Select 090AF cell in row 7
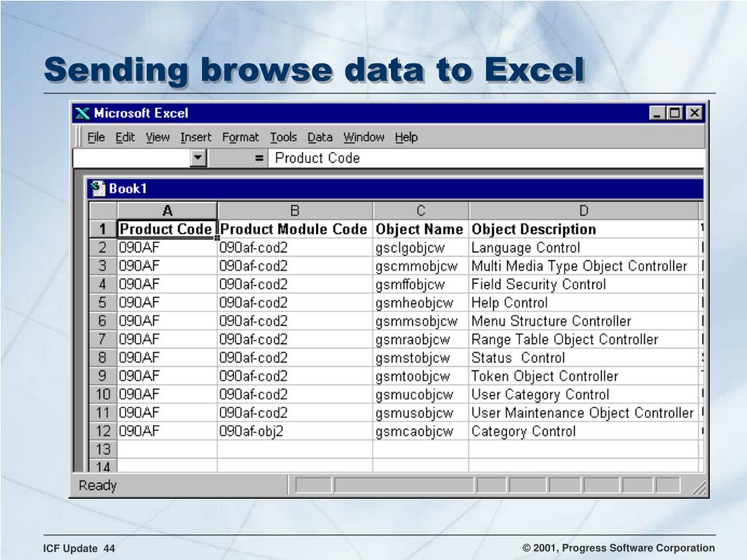Image resolution: width=747 pixels, height=560 pixels. click(x=167, y=339)
